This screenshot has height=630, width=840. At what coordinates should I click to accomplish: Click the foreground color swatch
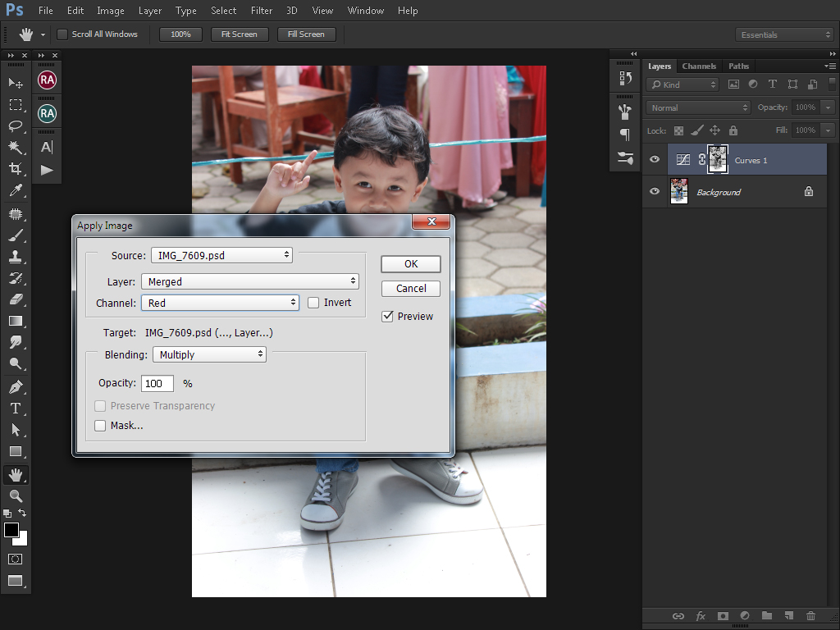(11, 530)
